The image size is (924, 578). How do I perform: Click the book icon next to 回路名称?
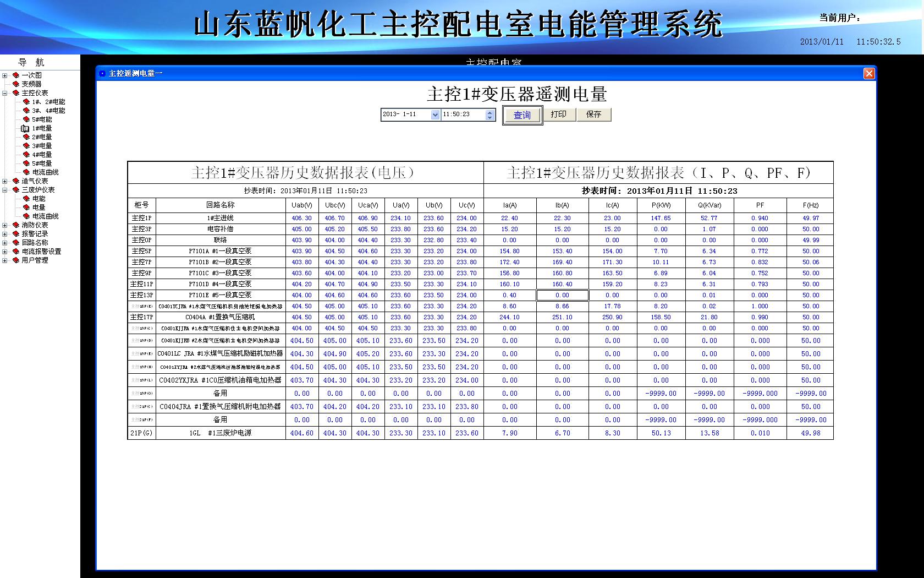click(16, 243)
